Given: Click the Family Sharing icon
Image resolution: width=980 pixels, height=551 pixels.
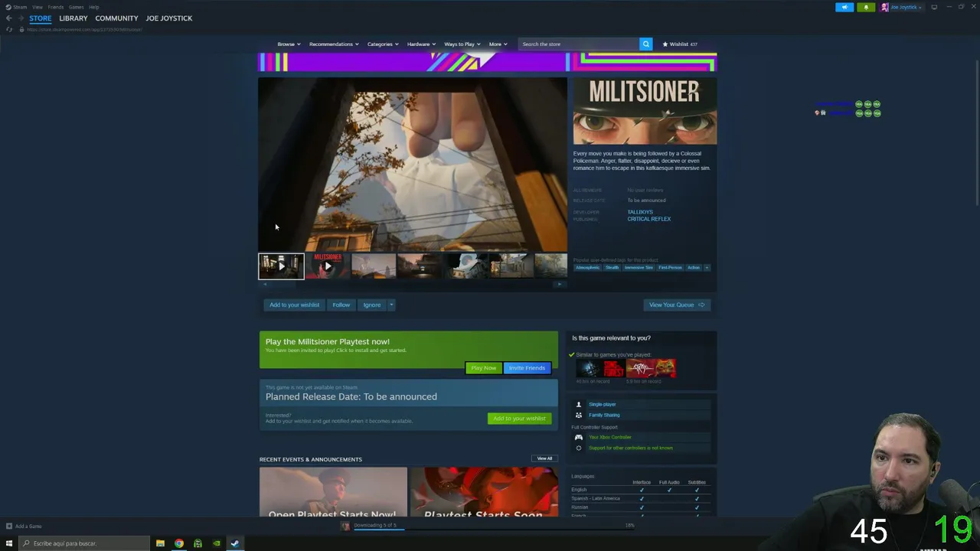Looking at the screenshot, I should [578, 415].
